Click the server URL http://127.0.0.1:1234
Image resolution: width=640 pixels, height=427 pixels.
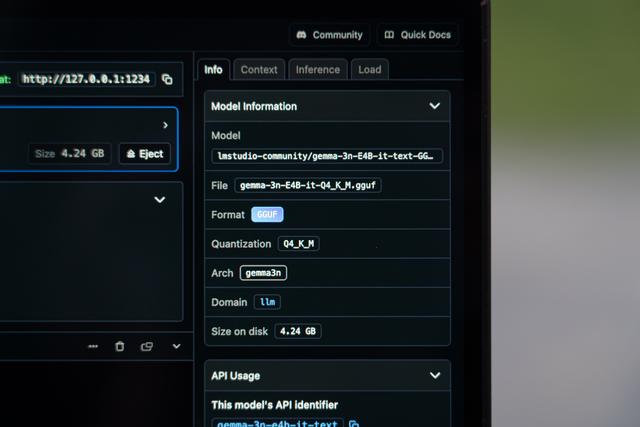(86, 79)
